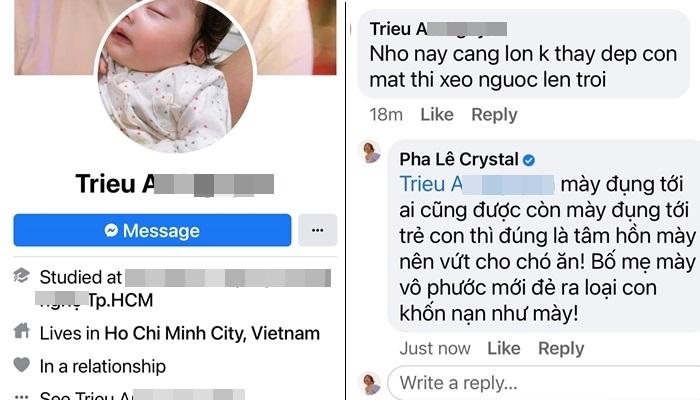Click the tagged Trieu A mention link
700x400 pixels.
point(477,184)
